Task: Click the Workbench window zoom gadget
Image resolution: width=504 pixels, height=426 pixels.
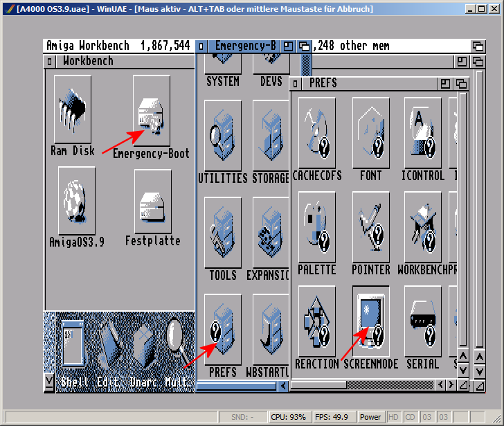Action: coord(462,61)
